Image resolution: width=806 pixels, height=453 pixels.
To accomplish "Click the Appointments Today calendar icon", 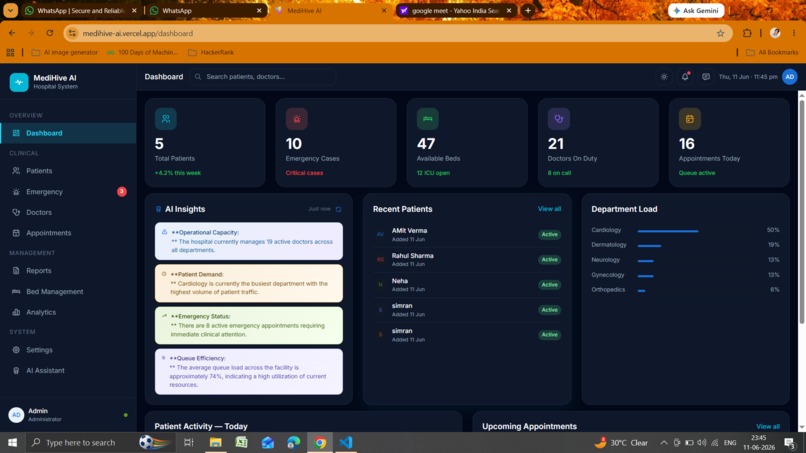I will [x=690, y=119].
